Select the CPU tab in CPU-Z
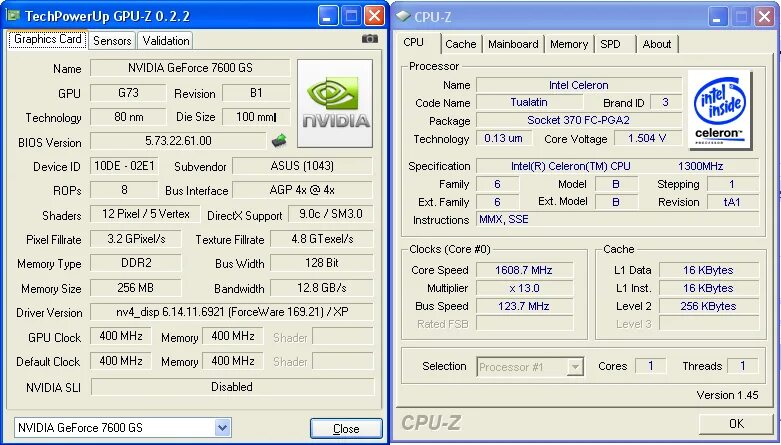 [418, 43]
